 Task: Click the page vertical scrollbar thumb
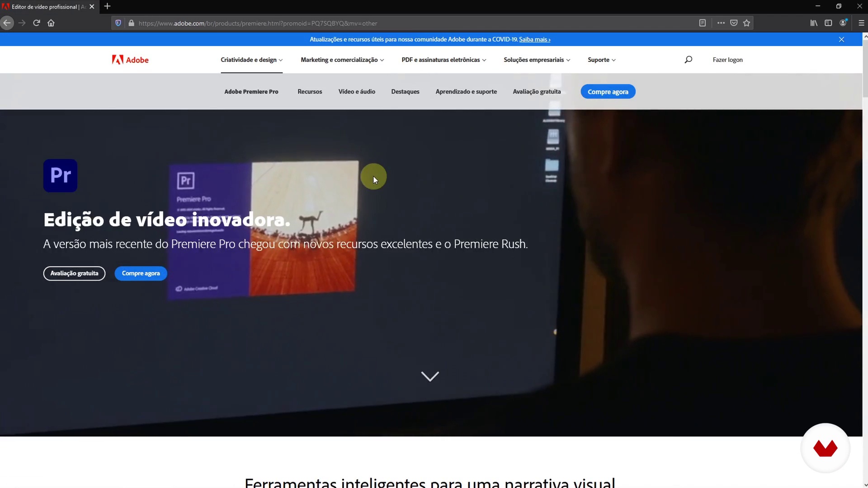coord(865,68)
